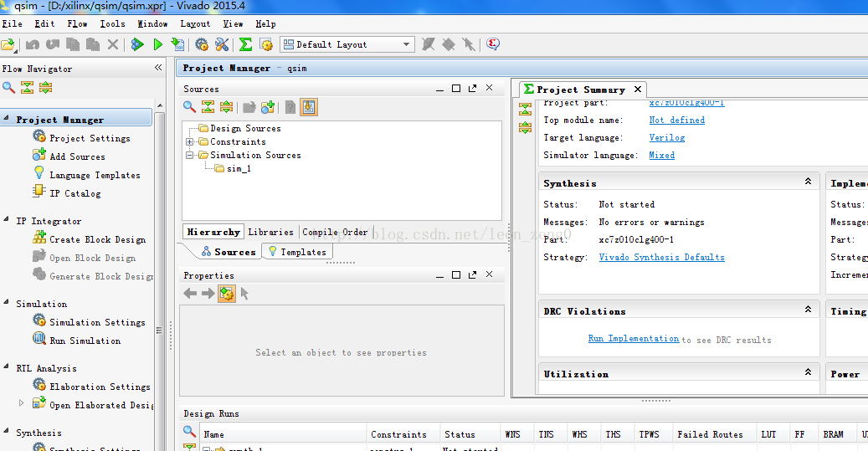Open Project Settings in Flow Navigator
The image size is (868, 451).
pyautogui.click(x=82, y=138)
